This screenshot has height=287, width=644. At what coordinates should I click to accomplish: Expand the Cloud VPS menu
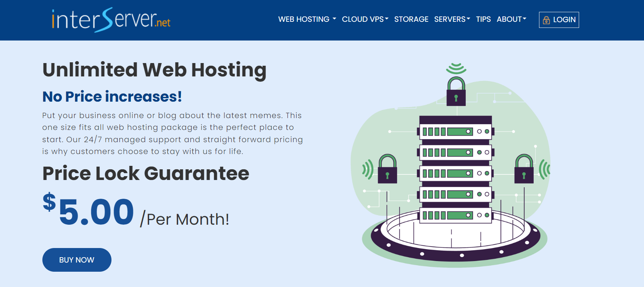pyautogui.click(x=365, y=19)
